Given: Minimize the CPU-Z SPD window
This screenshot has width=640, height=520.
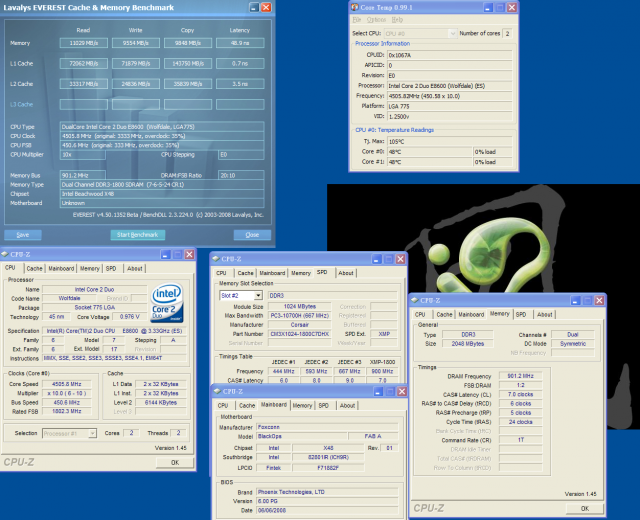Looking at the screenshot, I should (x=376, y=259).
